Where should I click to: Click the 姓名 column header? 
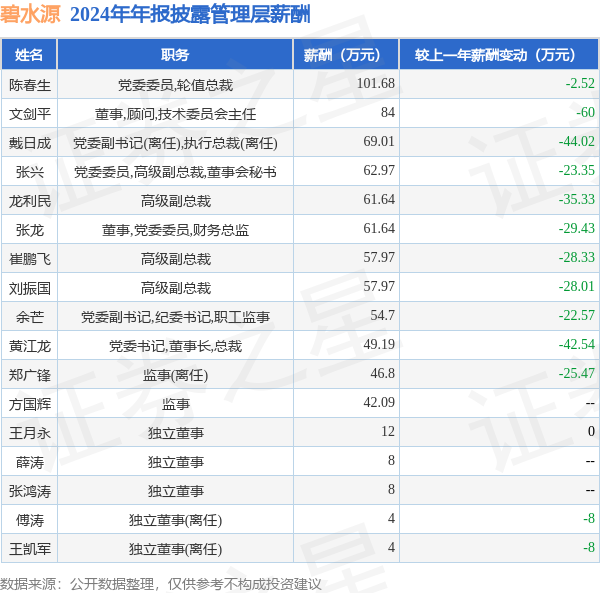(x=29, y=55)
